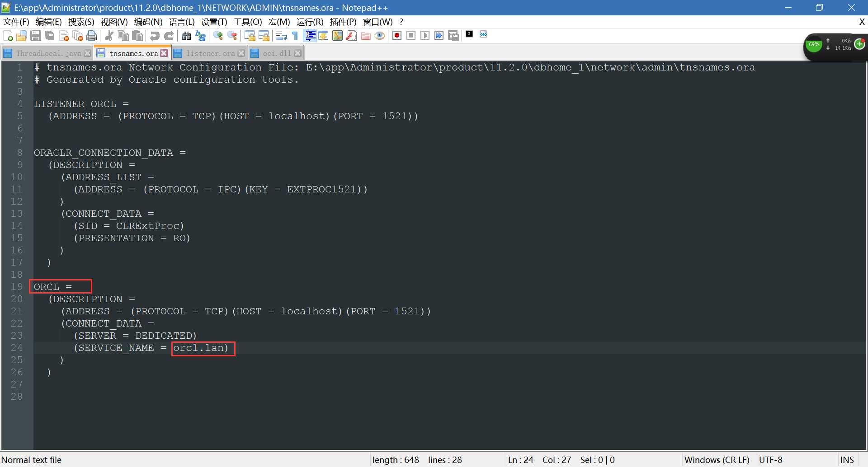Close the tnsnames.ora tab
The height and width of the screenshot is (467, 868).
(164, 53)
